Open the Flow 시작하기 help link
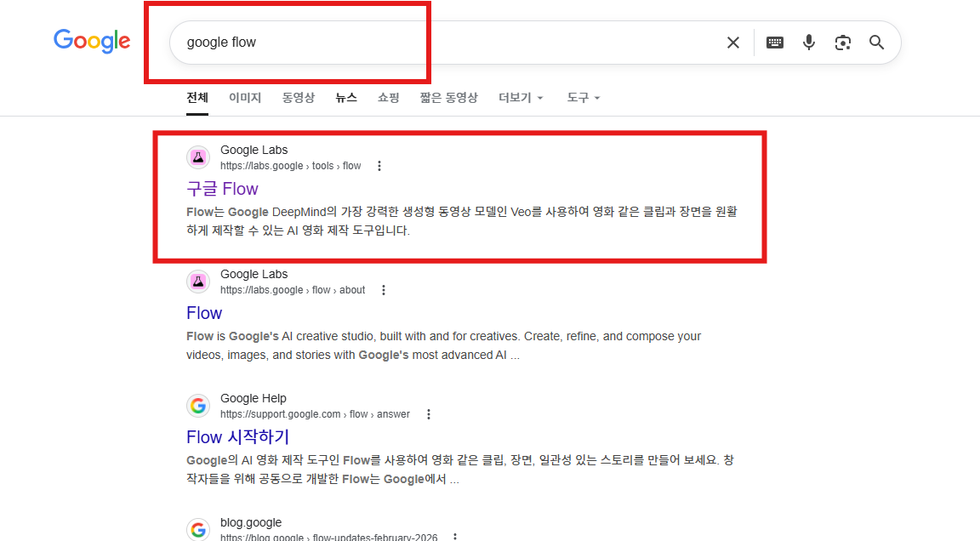Image resolution: width=980 pixels, height=541 pixels. click(237, 437)
